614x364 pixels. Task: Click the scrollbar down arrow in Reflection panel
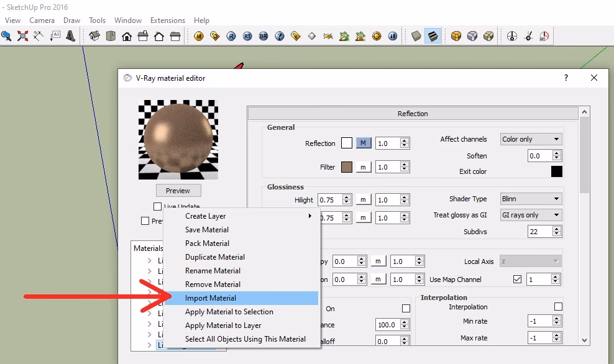(584, 340)
